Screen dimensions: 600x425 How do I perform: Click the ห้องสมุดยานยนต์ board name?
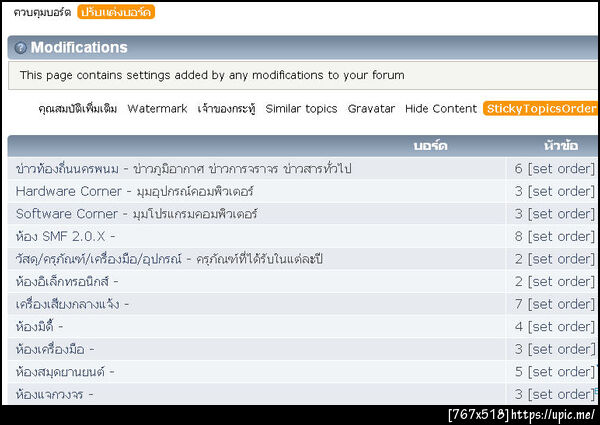click(60, 372)
